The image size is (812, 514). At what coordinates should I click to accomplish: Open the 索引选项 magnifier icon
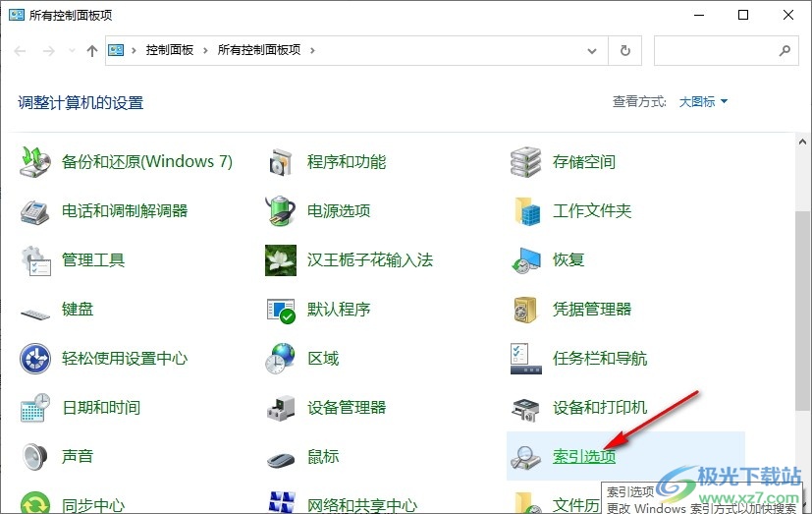[x=526, y=458]
